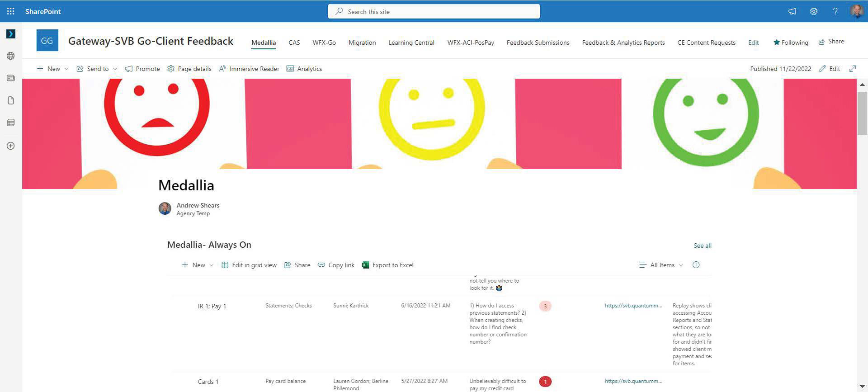Open the lists icon in left sidebar

11,123
